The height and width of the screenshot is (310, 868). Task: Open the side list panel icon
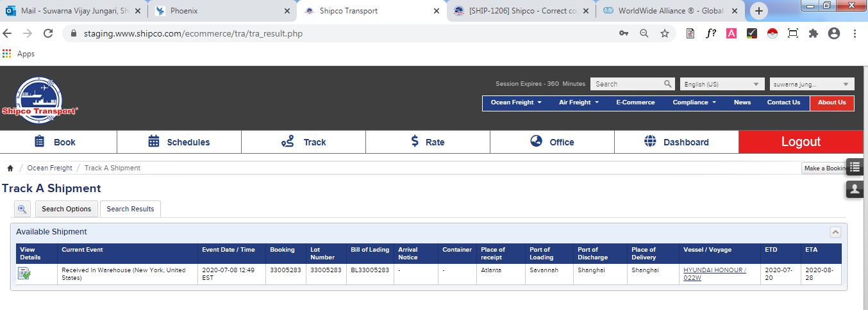coord(855,167)
